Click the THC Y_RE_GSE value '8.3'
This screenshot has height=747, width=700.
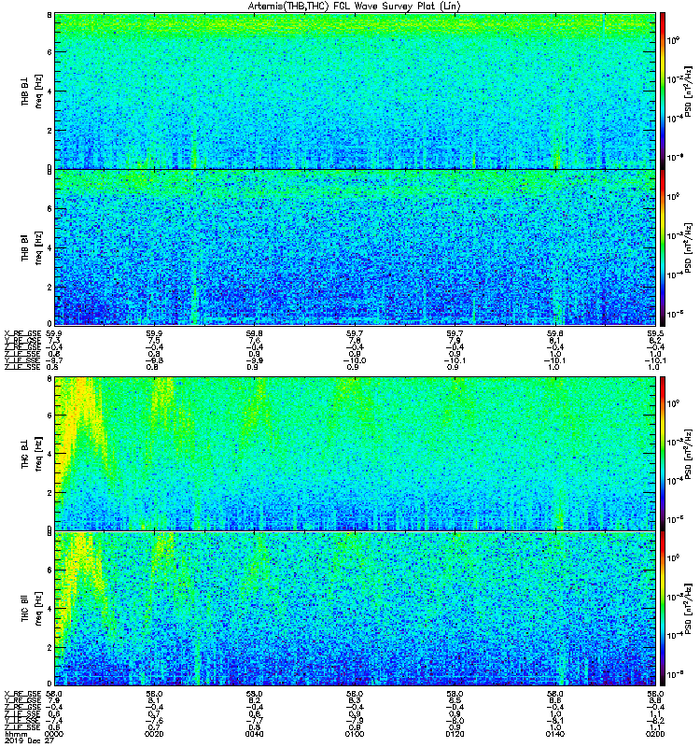point(355,701)
